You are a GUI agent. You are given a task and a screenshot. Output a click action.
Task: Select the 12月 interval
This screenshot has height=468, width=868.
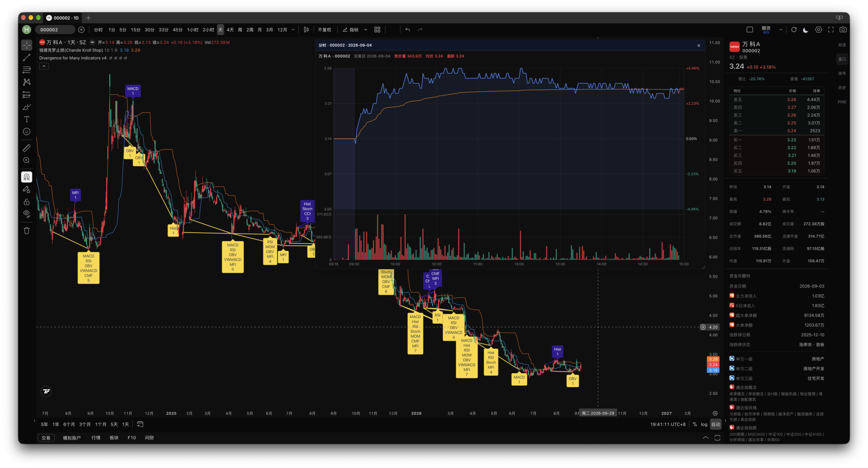pos(282,30)
